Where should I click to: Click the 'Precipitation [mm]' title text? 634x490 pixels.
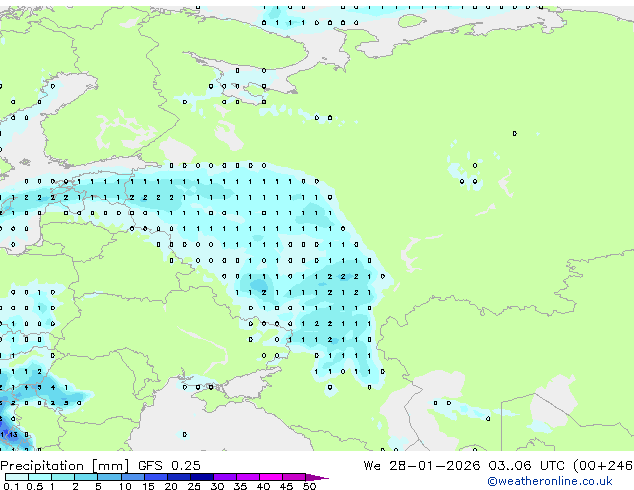(x=65, y=466)
